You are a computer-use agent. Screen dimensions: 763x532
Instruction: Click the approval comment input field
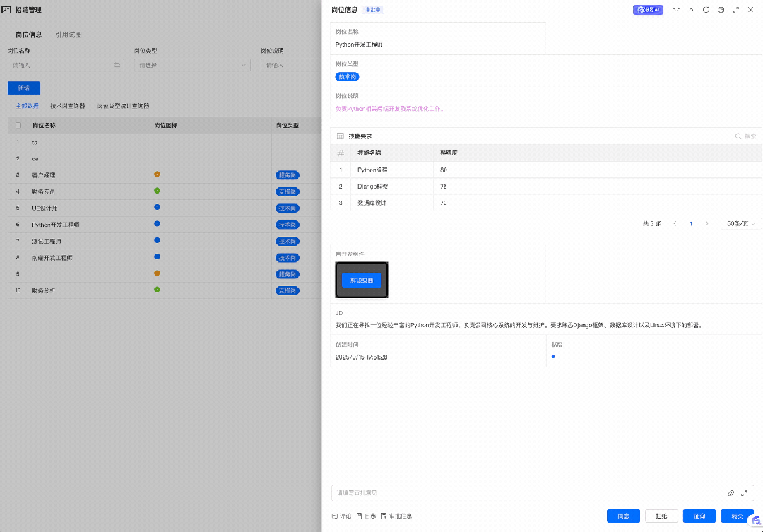523,492
